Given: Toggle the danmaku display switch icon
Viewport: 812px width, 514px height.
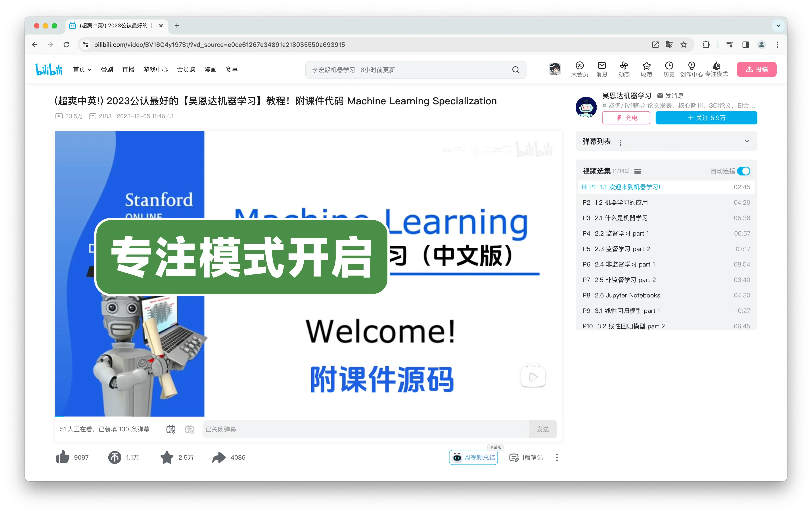Looking at the screenshot, I should point(171,429).
